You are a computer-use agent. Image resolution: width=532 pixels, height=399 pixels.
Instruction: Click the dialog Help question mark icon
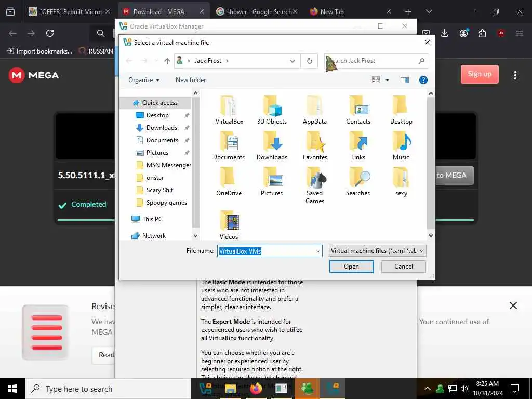[x=423, y=80]
